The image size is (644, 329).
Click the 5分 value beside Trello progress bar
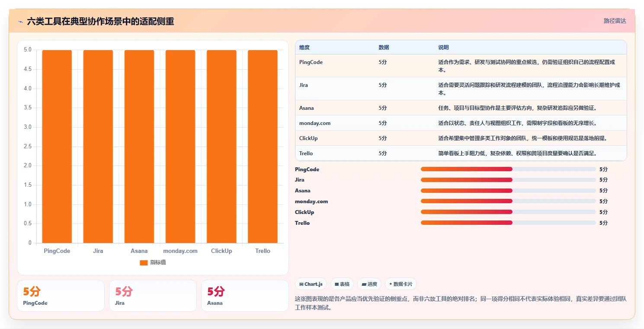coord(603,223)
